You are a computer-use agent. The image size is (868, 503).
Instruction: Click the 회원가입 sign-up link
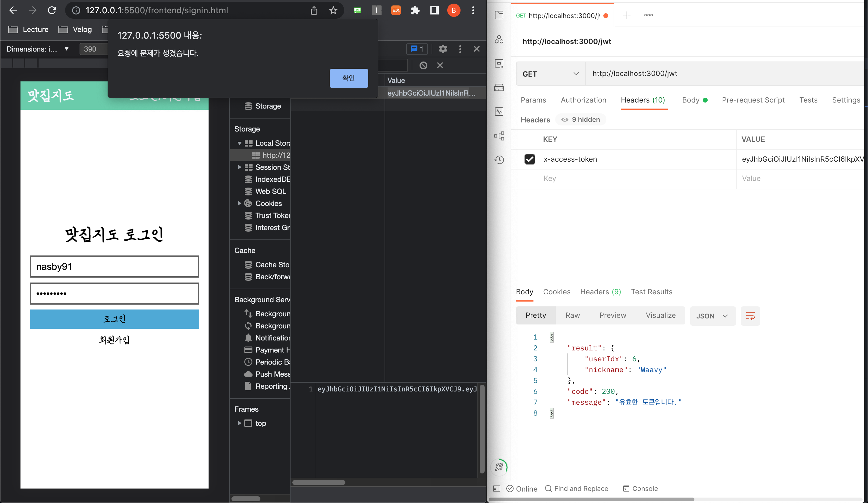pyautogui.click(x=114, y=340)
